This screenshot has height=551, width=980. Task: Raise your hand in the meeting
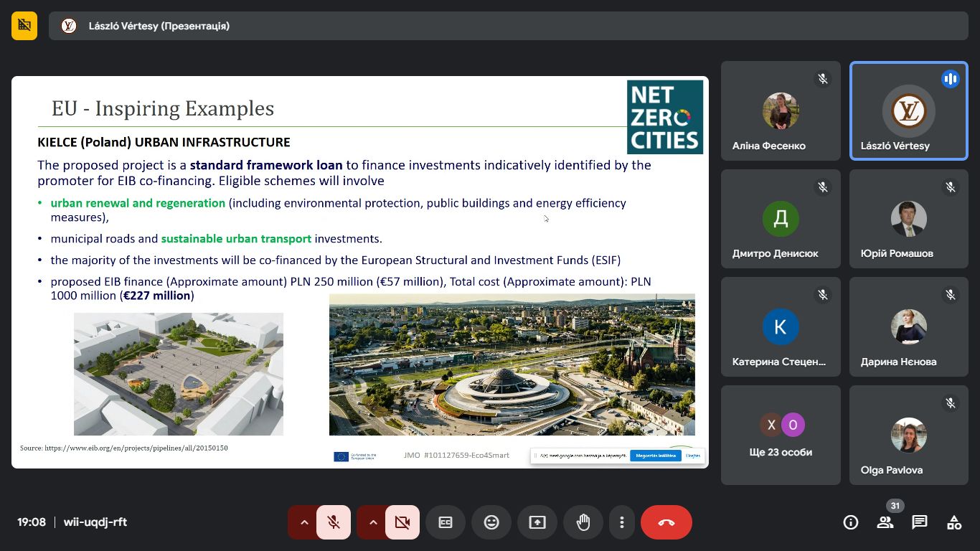click(583, 522)
